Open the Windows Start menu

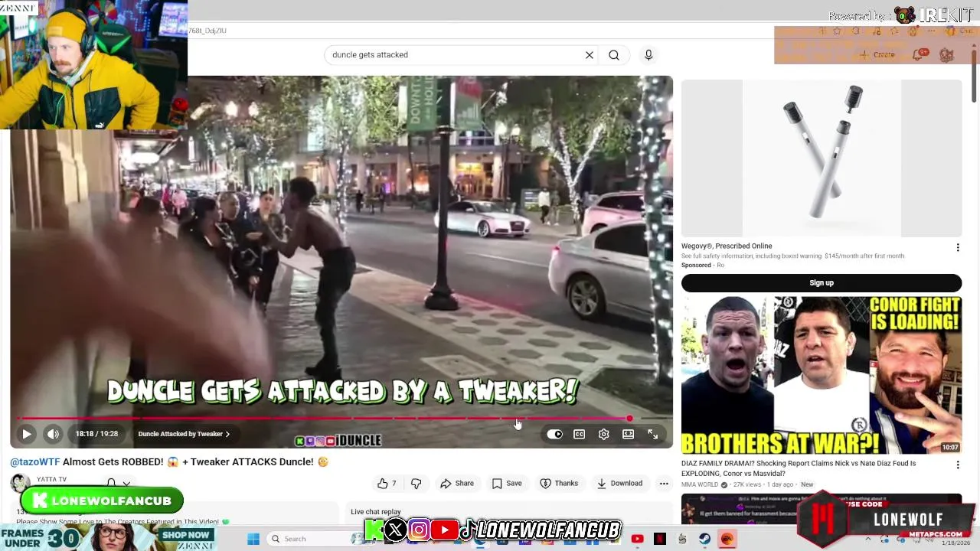(253, 539)
